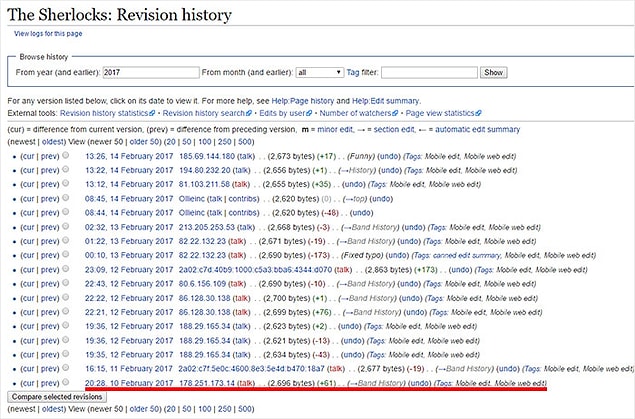Image resolution: width=635 pixels, height=419 pixels.
Task: Show 500 revisions per page, bottom pager
Action: (x=245, y=409)
